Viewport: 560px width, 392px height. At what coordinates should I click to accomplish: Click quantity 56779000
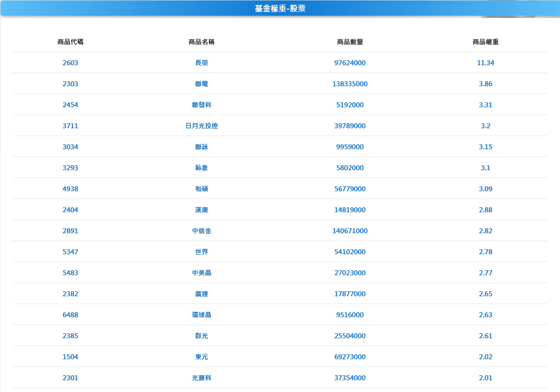click(x=350, y=189)
